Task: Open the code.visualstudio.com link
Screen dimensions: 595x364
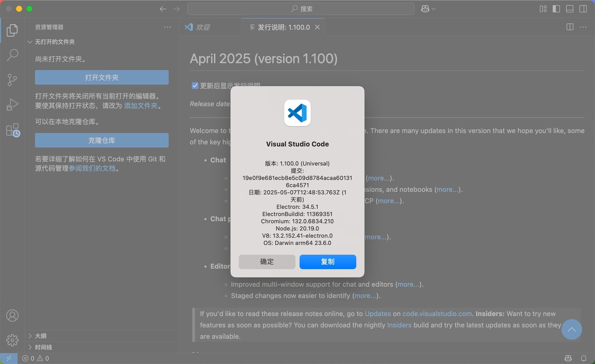Action: coord(437,314)
